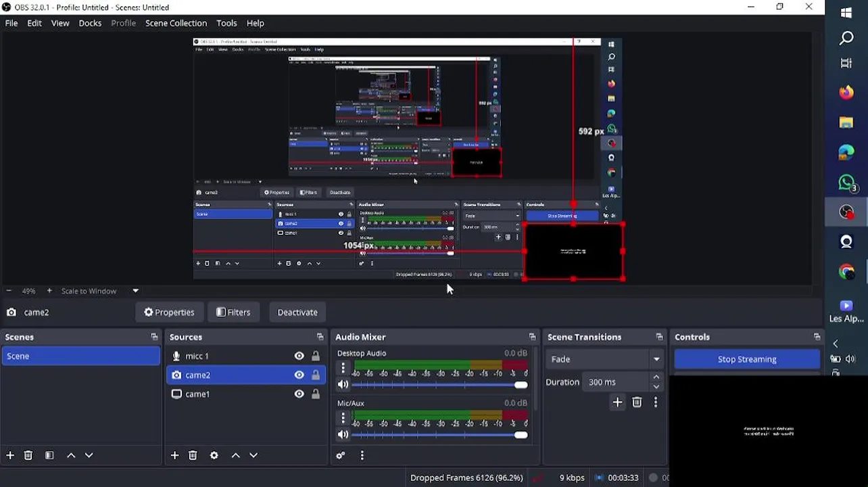Move scene down arrow in Scenes panel
The image size is (868, 487).
89,455
